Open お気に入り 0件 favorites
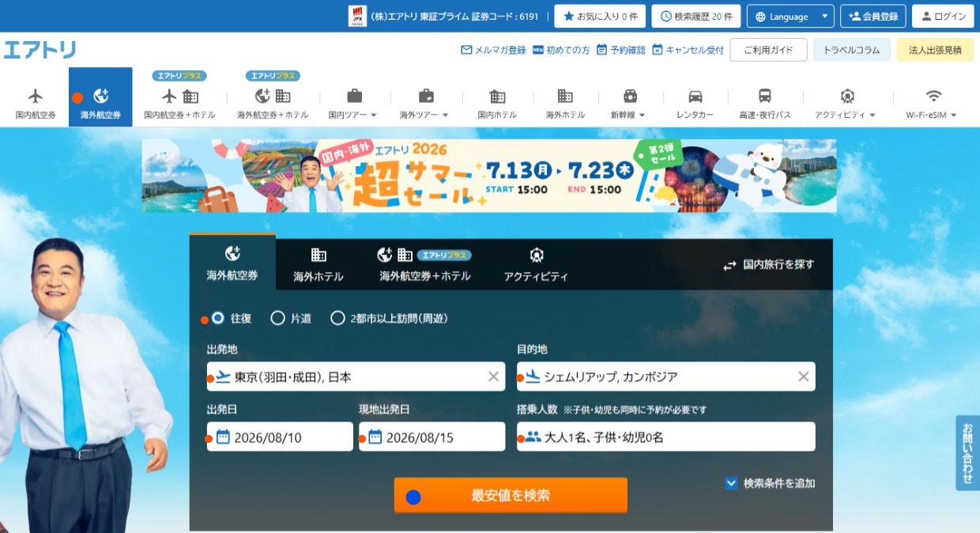 [600, 16]
